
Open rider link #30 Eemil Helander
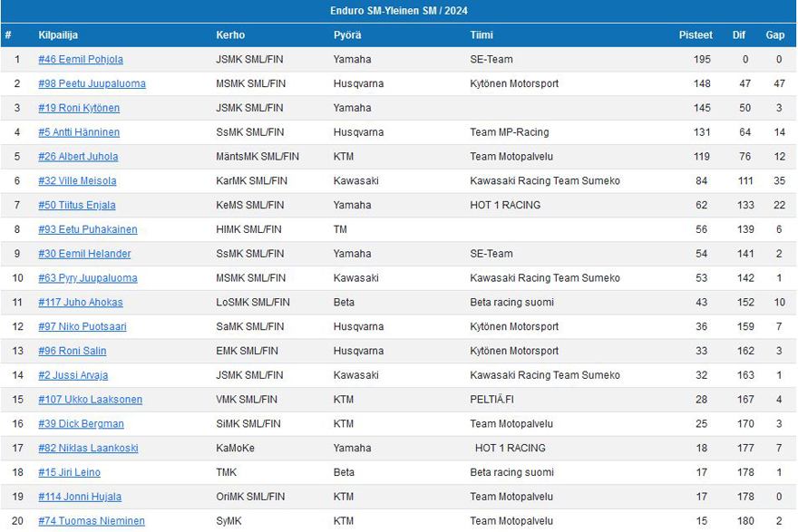coord(84,254)
